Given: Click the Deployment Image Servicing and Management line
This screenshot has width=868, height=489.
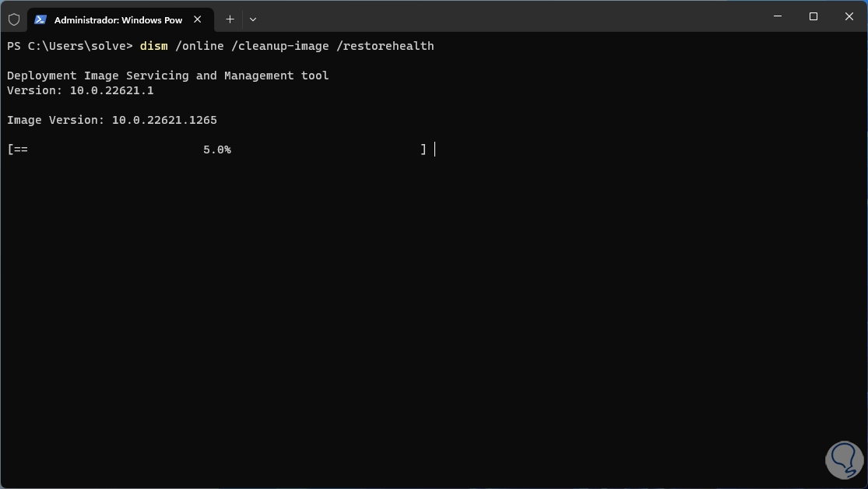Looking at the screenshot, I should coord(167,76).
